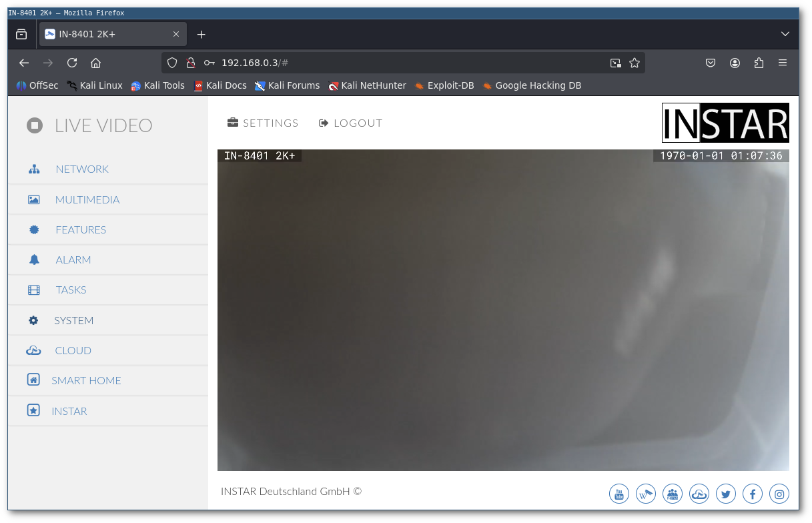
Task: Open the Features menu section
Action: point(80,229)
